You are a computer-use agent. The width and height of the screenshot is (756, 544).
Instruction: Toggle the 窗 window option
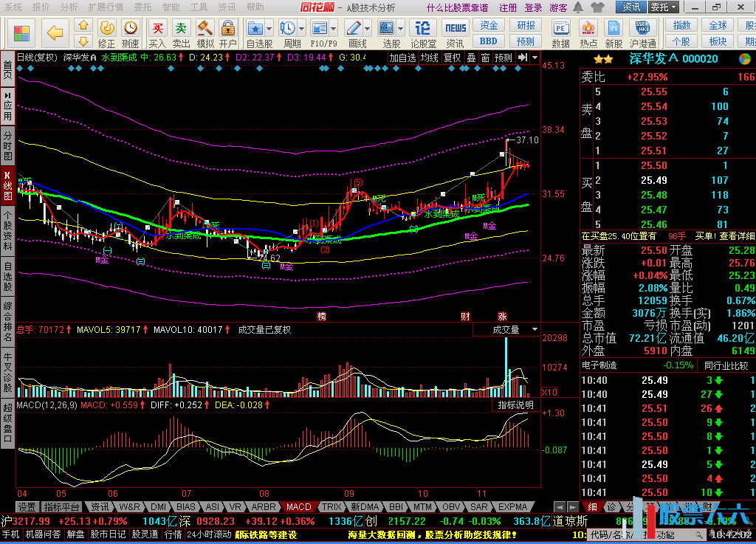click(486, 58)
